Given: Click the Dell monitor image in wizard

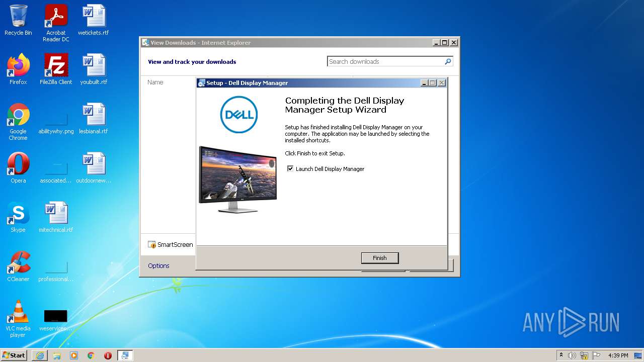Looking at the screenshot, I should (x=237, y=179).
